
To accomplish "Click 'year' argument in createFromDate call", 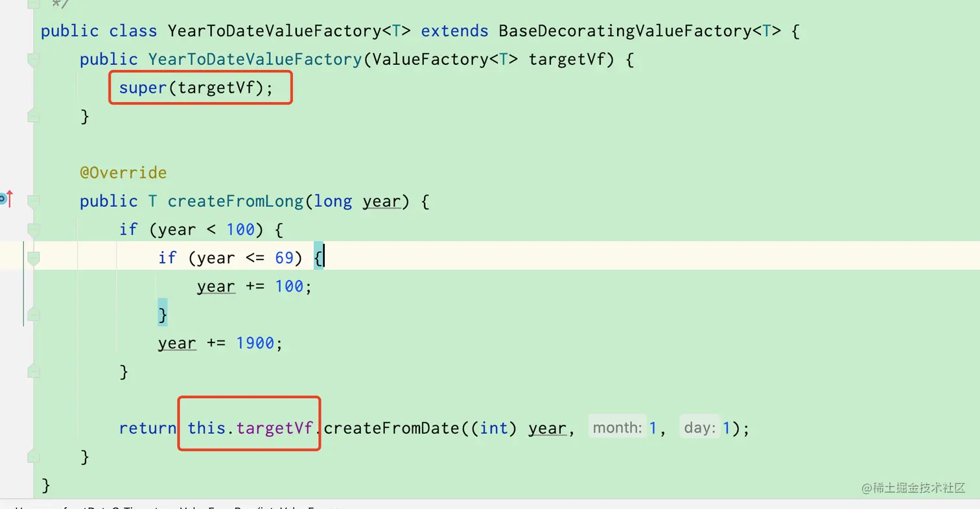I will [548, 428].
